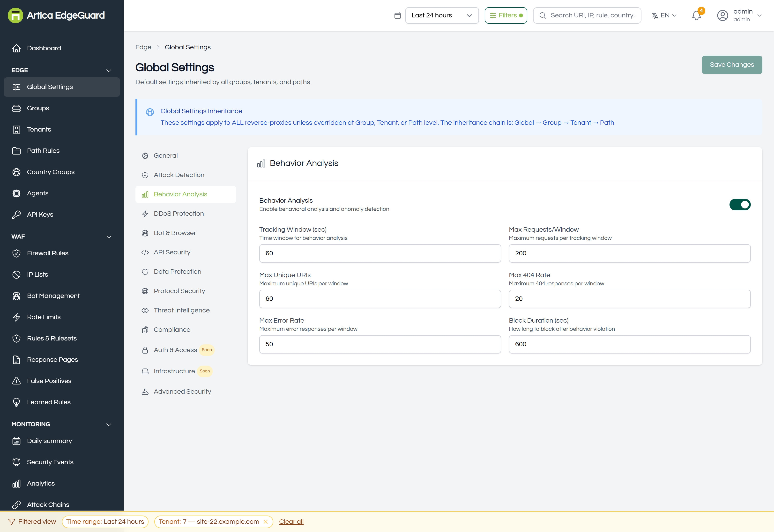Viewport: 774px width, 532px height.
Task: Open Response Pages in the sidebar
Action: click(x=62, y=360)
